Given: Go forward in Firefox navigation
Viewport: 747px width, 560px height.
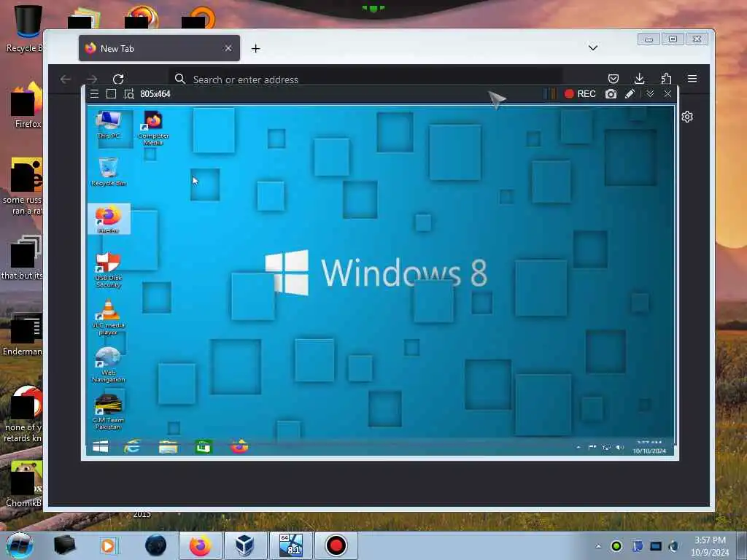Looking at the screenshot, I should pyautogui.click(x=92, y=79).
